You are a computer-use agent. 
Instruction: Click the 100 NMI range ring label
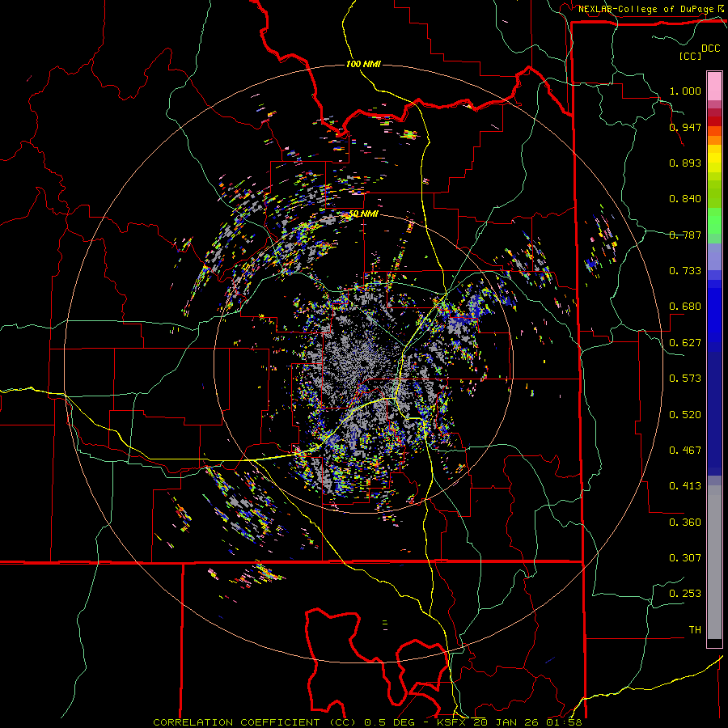(x=363, y=64)
